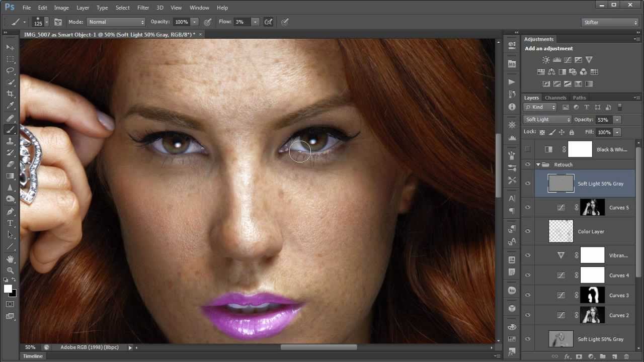Viewport: 644px width, 362px height.
Task: Pick the Horizontal Type tool
Action: coord(10,223)
